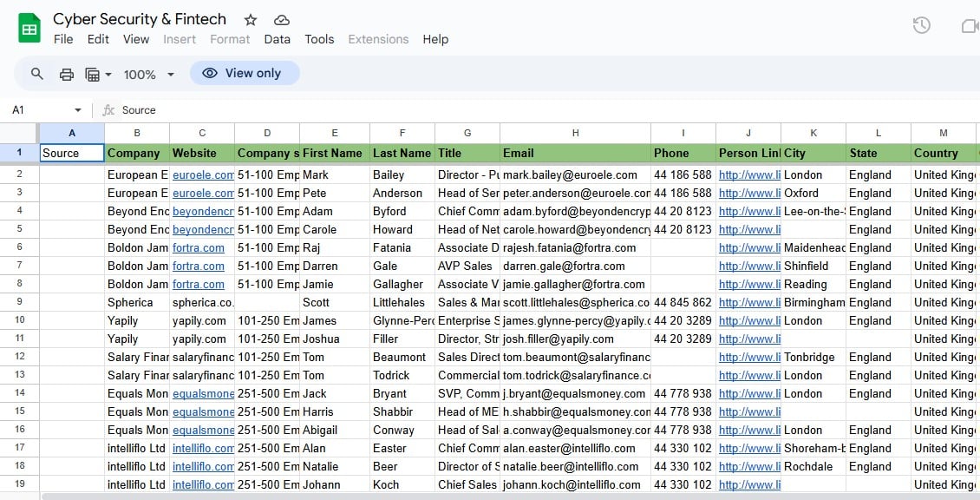
Task: Open the Tools menu
Action: pyautogui.click(x=319, y=39)
